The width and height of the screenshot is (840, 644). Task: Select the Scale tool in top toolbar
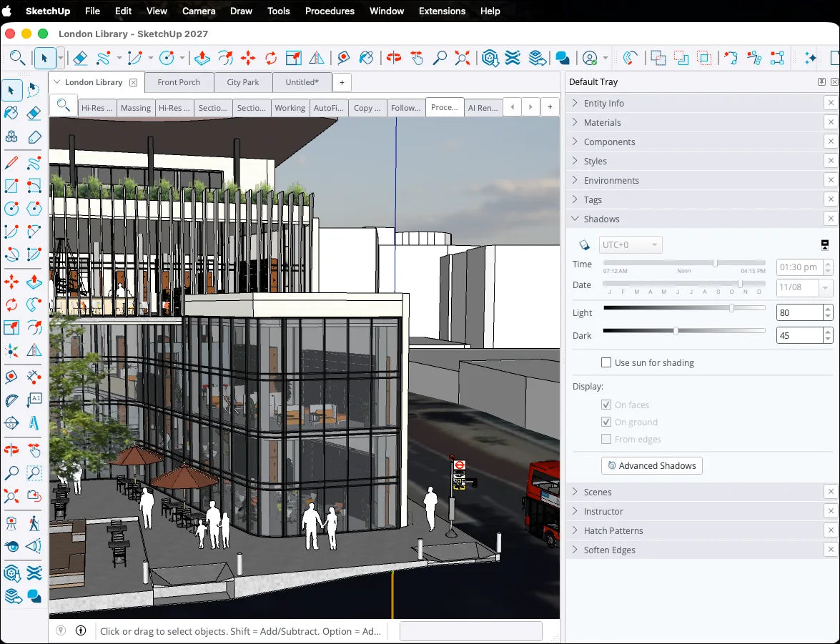pyautogui.click(x=294, y=58)
